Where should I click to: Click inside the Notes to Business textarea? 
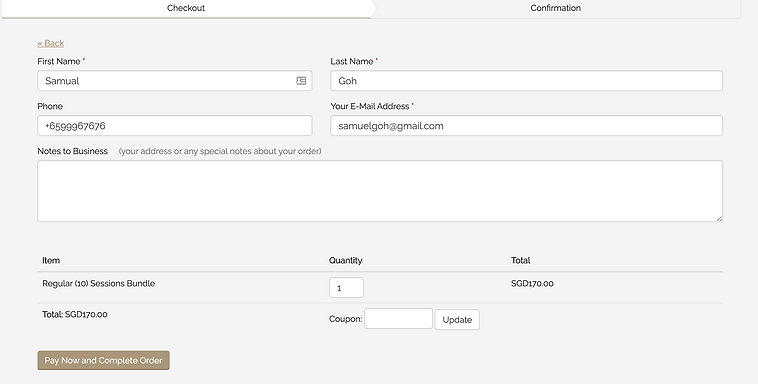click(380, 191)
